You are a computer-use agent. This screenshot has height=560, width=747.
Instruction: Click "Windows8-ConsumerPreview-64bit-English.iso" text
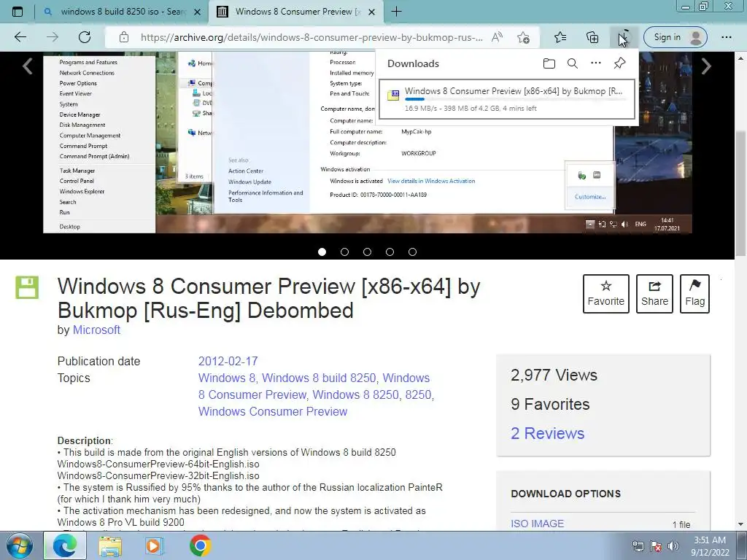(x=158, y=464)
